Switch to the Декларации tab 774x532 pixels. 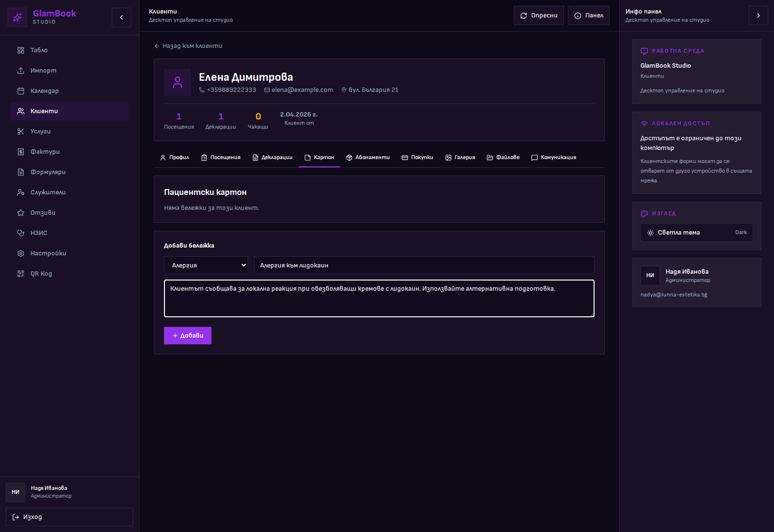(272, 158)
